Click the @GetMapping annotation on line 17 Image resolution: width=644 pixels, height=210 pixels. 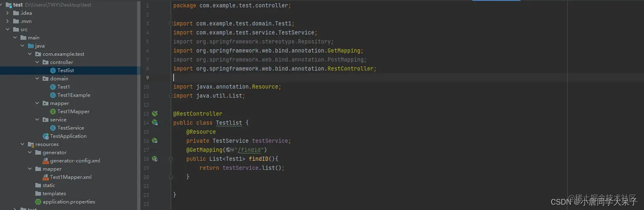[x=204, y=150]
